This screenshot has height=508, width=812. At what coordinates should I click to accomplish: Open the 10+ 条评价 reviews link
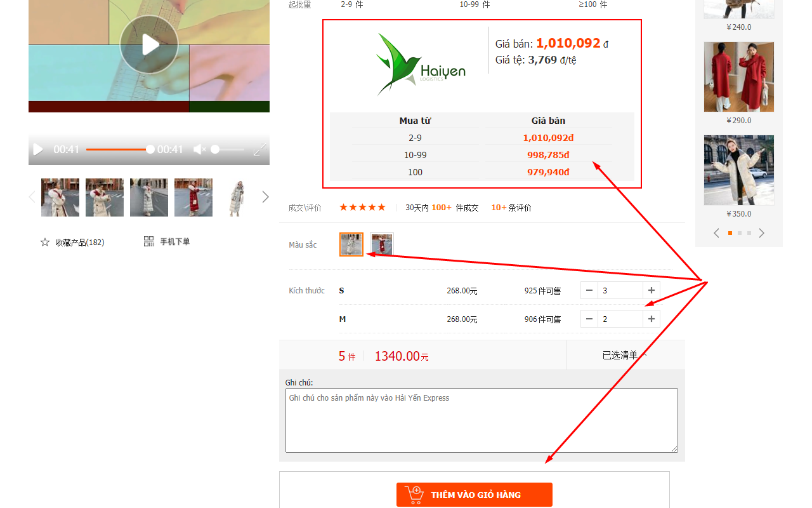[x=511, y=208]
